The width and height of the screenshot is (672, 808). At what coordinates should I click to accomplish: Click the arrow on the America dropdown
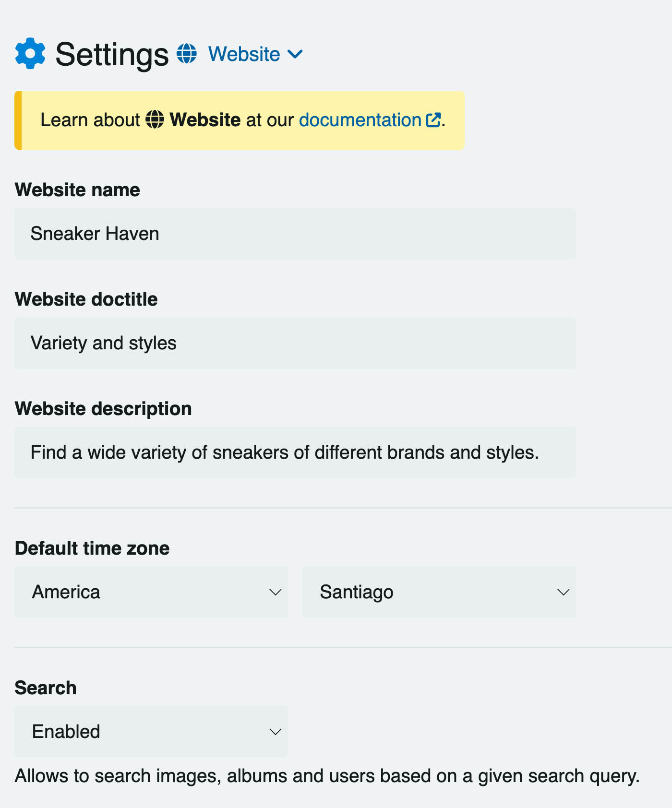(x=276, y=593)
